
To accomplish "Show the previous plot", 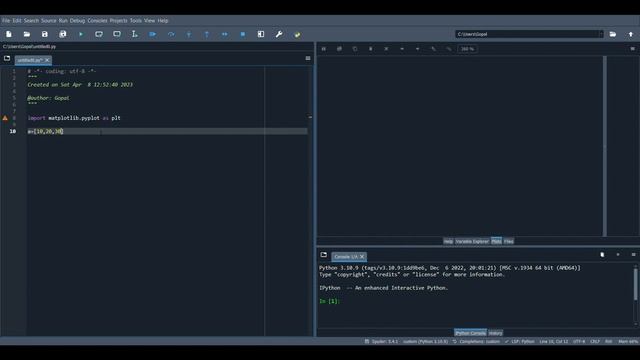I will [402, 49].
